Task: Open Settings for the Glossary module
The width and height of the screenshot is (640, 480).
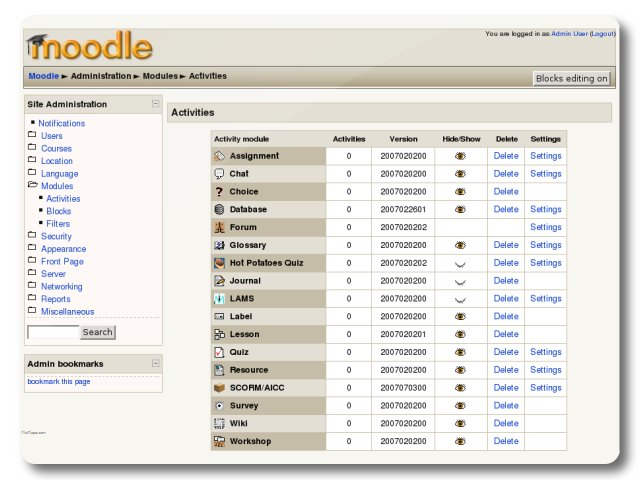Action: [546, 245]
